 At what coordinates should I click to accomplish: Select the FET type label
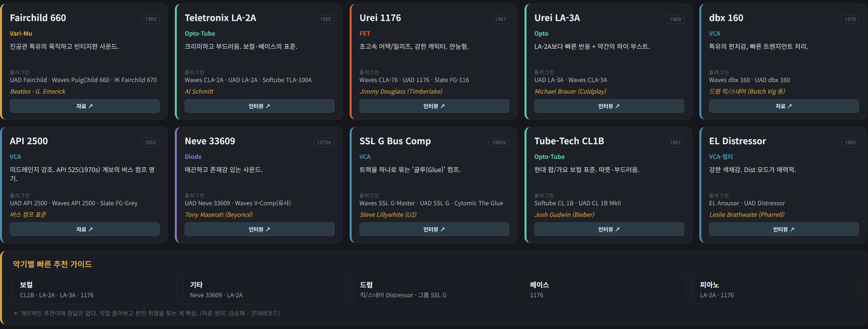pos(365,34)
